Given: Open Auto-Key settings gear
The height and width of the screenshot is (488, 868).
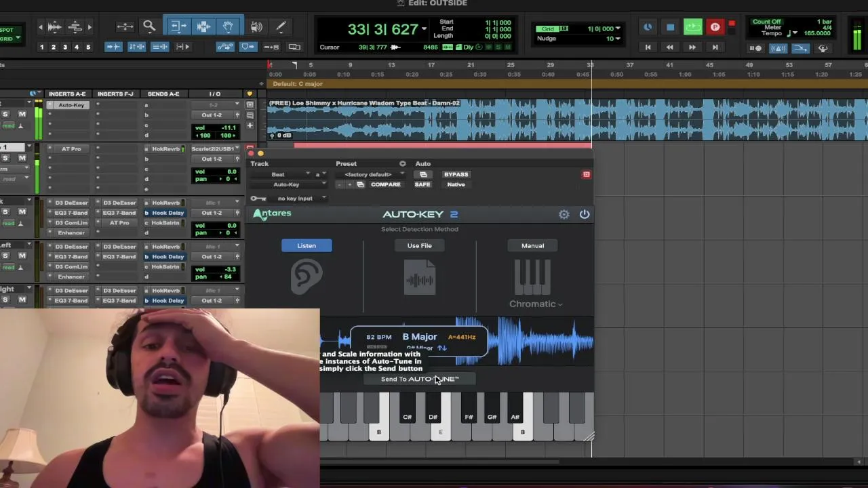Looking at the screenshot, I should tap(564, 214).
